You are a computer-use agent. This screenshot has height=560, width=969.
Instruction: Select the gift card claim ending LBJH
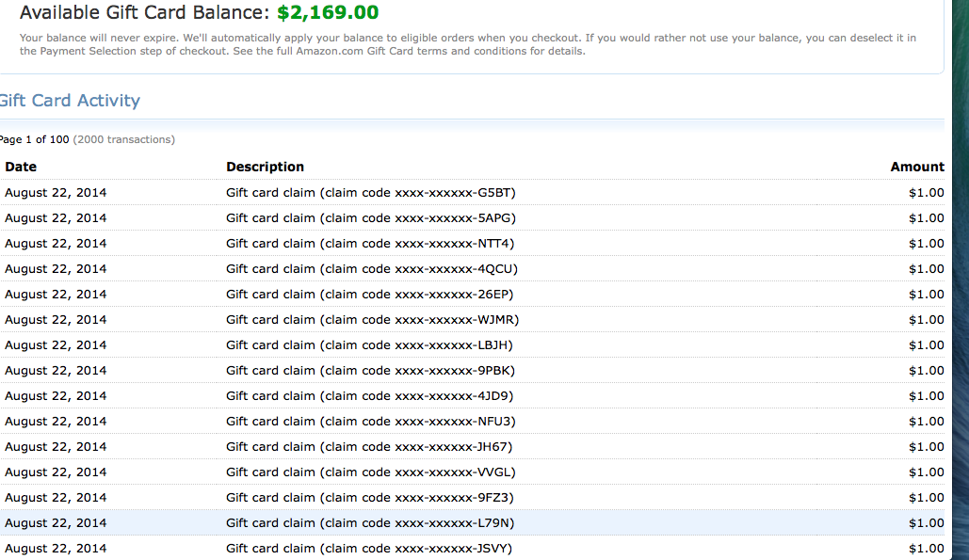pyautogui.click(x=370, y=345)
